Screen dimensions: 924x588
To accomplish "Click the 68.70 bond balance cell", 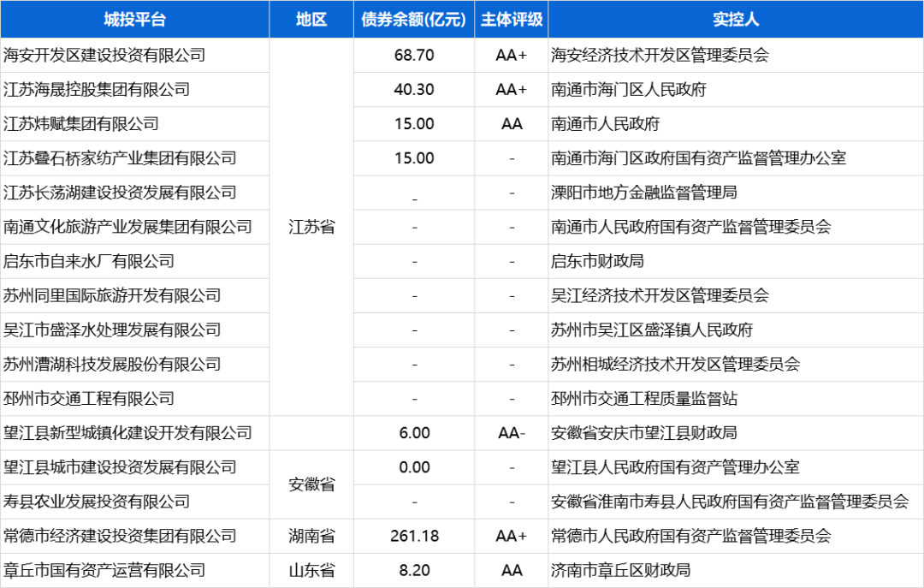I will tap(414, 55).
